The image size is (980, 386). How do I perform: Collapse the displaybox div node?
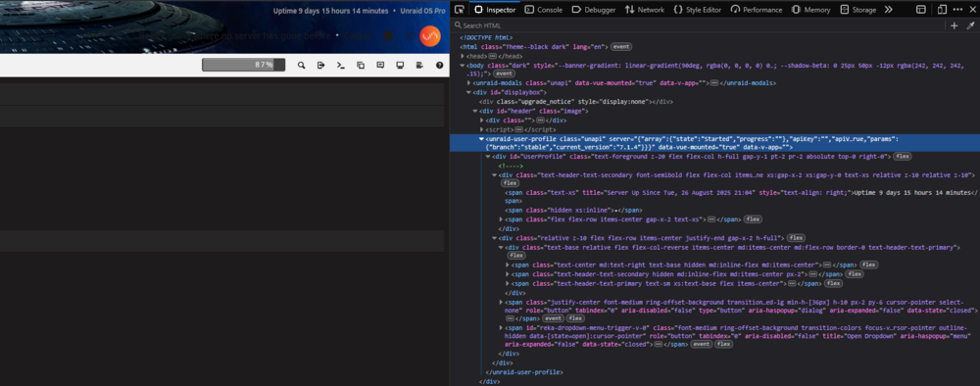pyautogui.click(x=469, y=92)
